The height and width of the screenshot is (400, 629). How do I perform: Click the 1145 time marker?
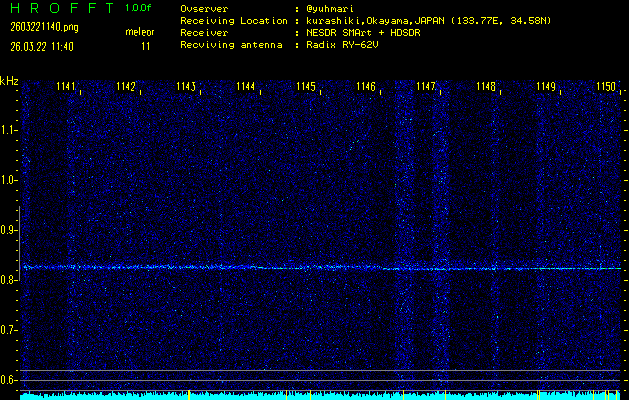[307, 87]
